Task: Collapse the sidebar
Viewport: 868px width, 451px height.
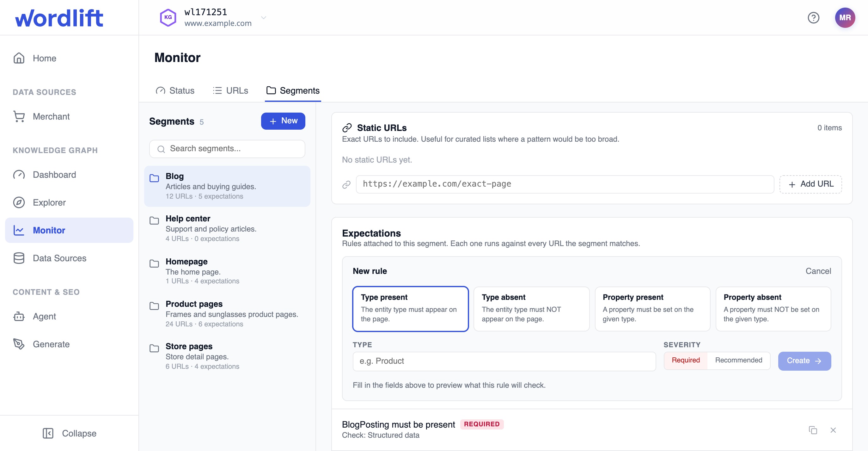Action: point(69,433)
